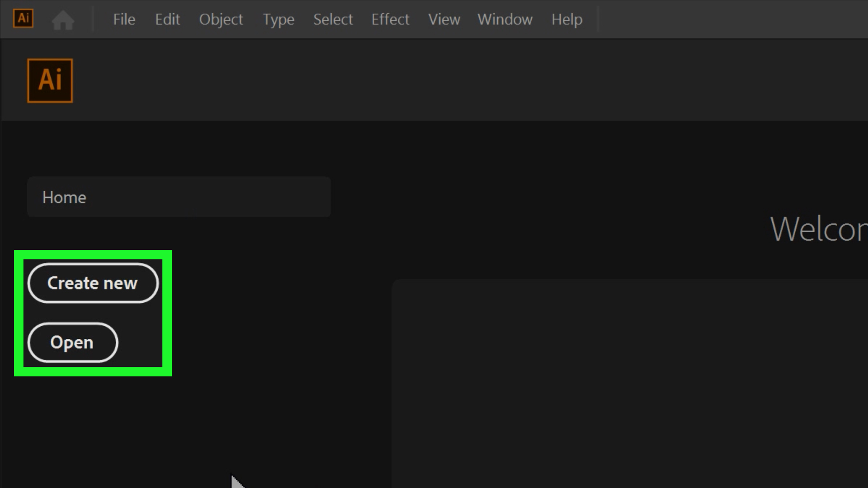Screen dimensions: 868x488
Task: Open the File menu
Action: [124, 19]
